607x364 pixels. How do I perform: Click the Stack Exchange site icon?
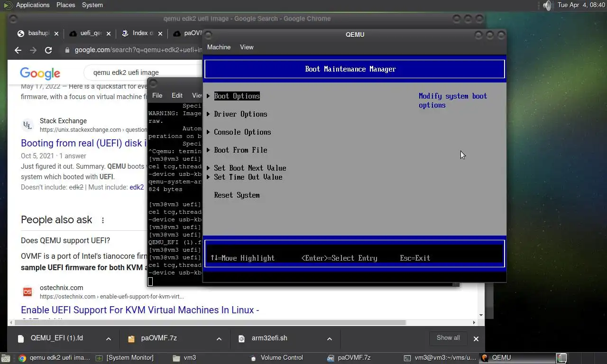(28, 125)
